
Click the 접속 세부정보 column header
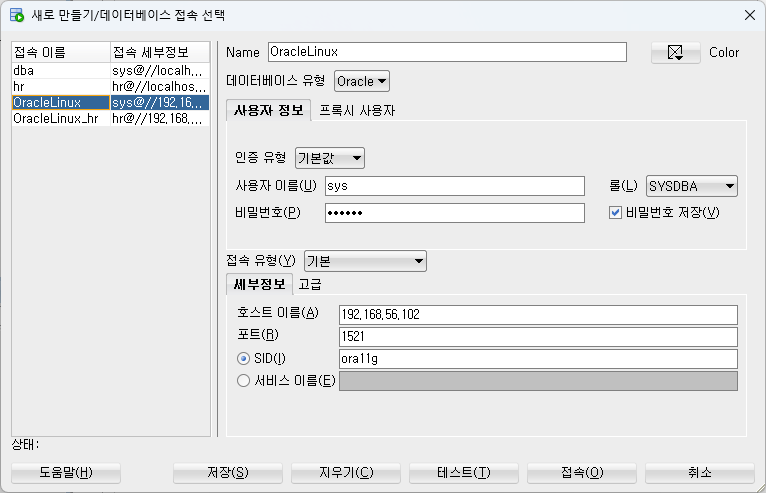tap(160, 52)
